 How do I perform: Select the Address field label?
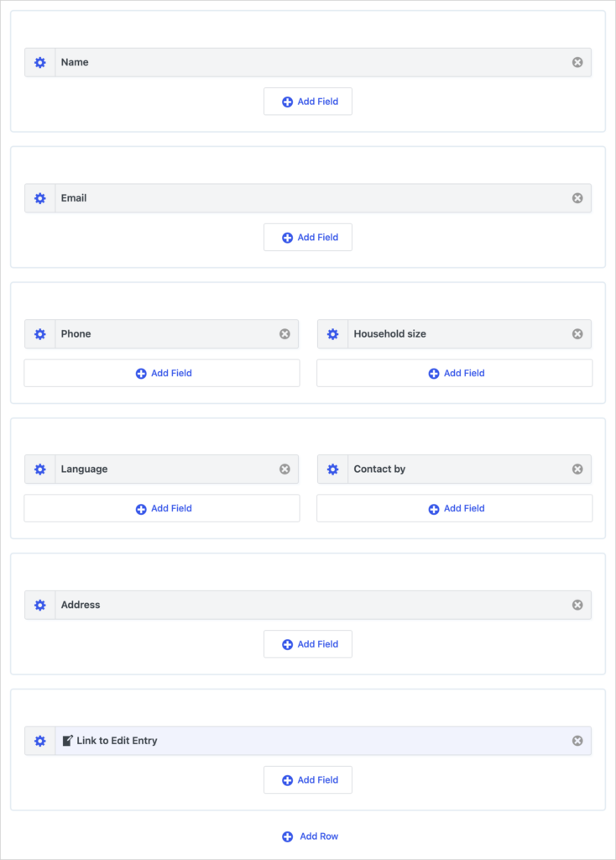pos(81,605)
